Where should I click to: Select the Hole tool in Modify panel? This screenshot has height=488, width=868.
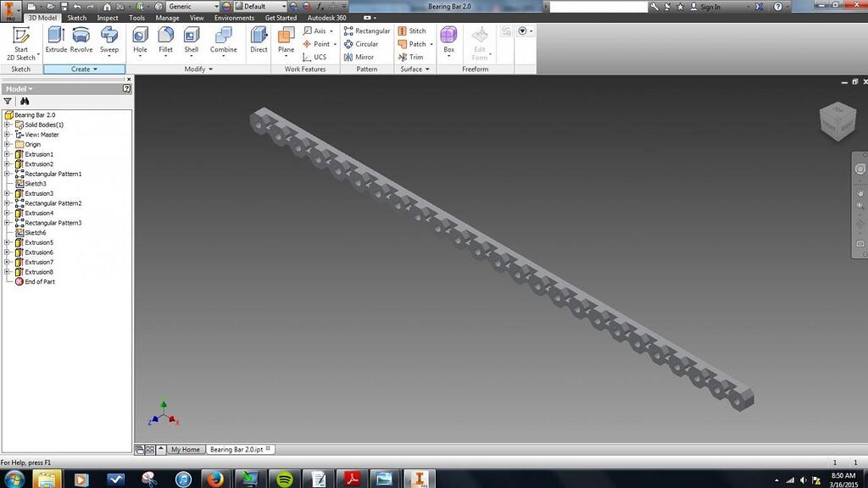click(x=139, y=40)
